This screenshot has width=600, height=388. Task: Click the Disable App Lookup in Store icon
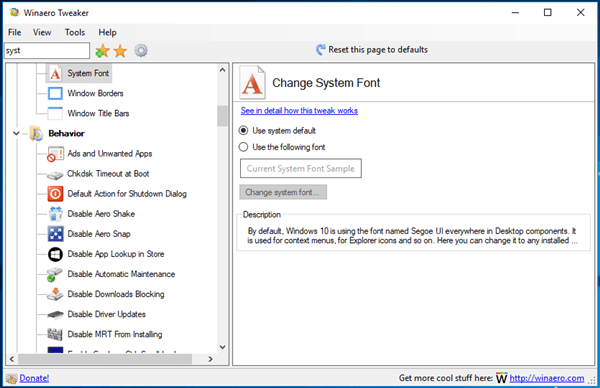[55, 254]
